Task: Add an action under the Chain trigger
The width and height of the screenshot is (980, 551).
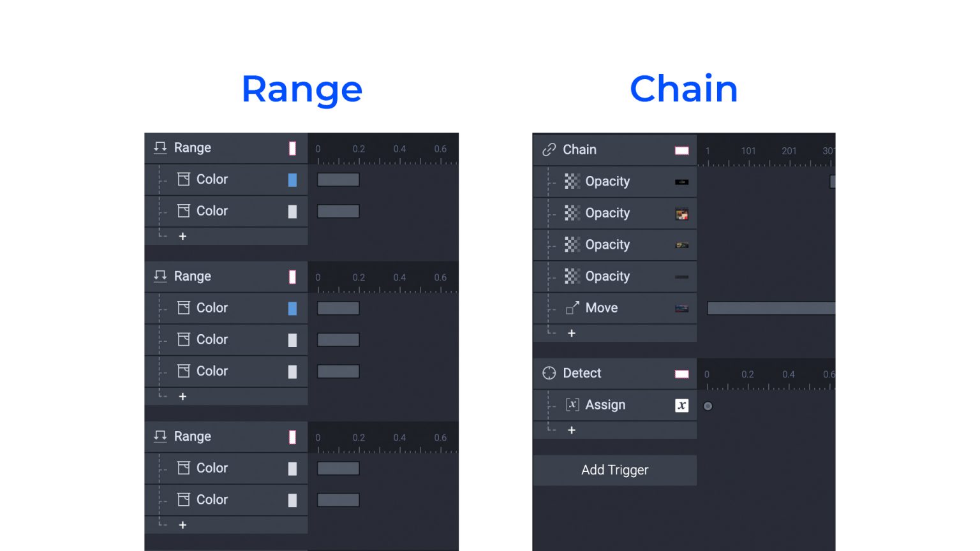Action: click(572, 334)
